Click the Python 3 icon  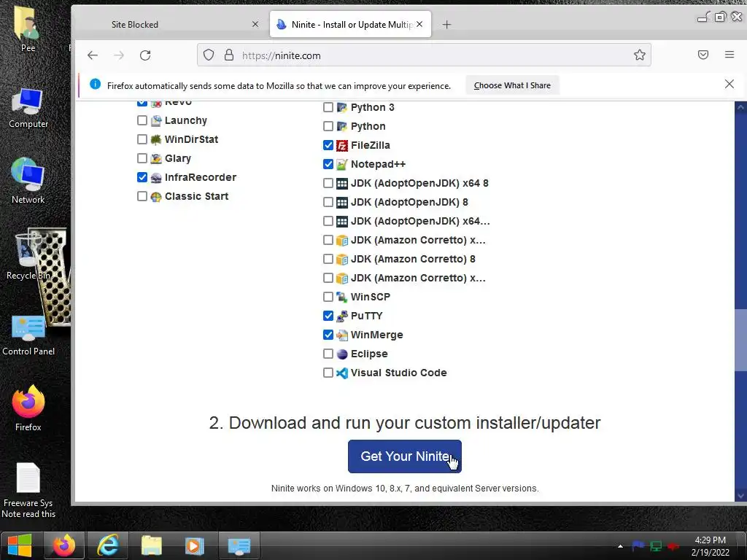pyautogui.click(x=341, y=108)
